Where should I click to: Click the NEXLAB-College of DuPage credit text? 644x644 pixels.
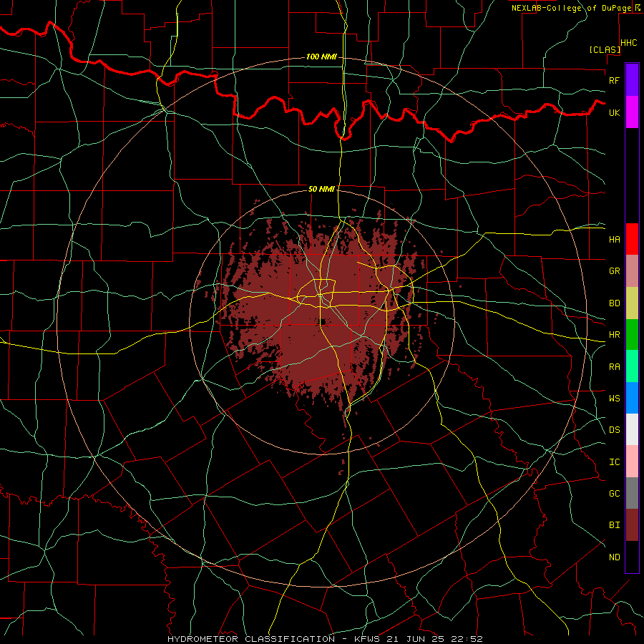coord(571,8)
